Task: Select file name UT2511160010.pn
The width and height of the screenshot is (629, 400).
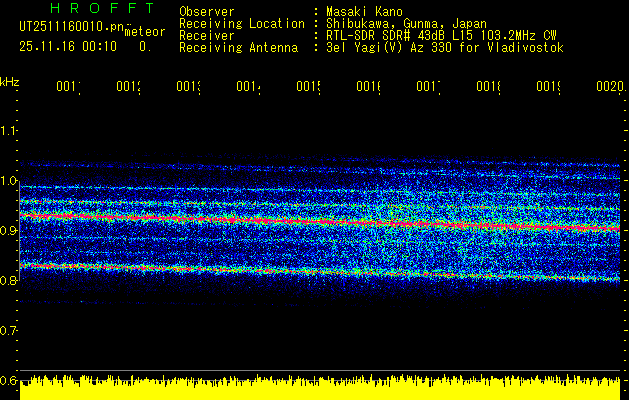Action: click(x=72, y=26)
